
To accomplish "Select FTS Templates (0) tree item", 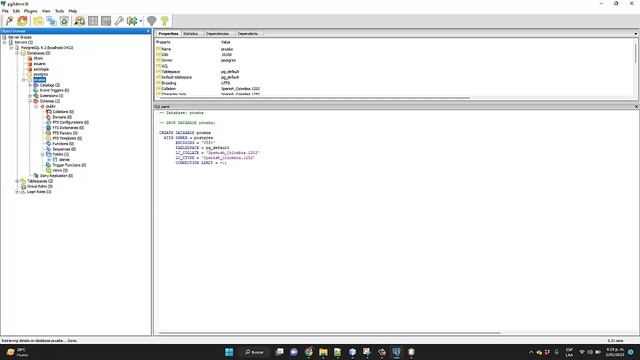I will [x=67, y=138].
